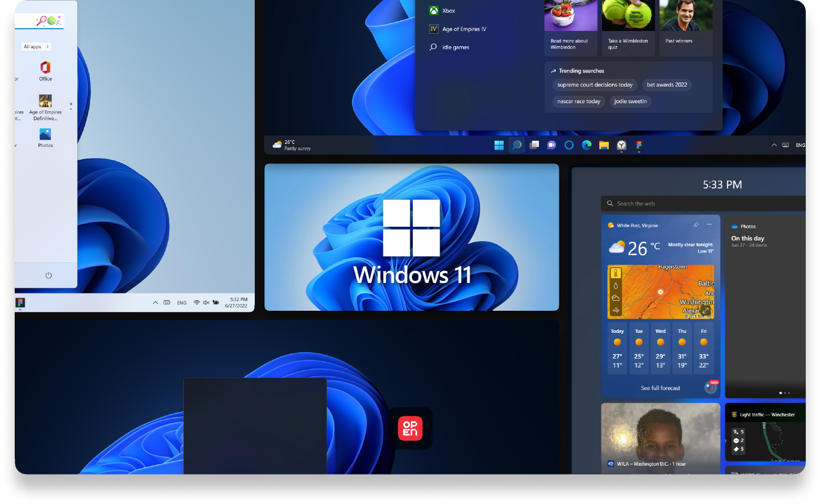Viewport: 821px width, 504px height.
Task: Pin the White Post weather widget
Action: click(x=696, y=225)
